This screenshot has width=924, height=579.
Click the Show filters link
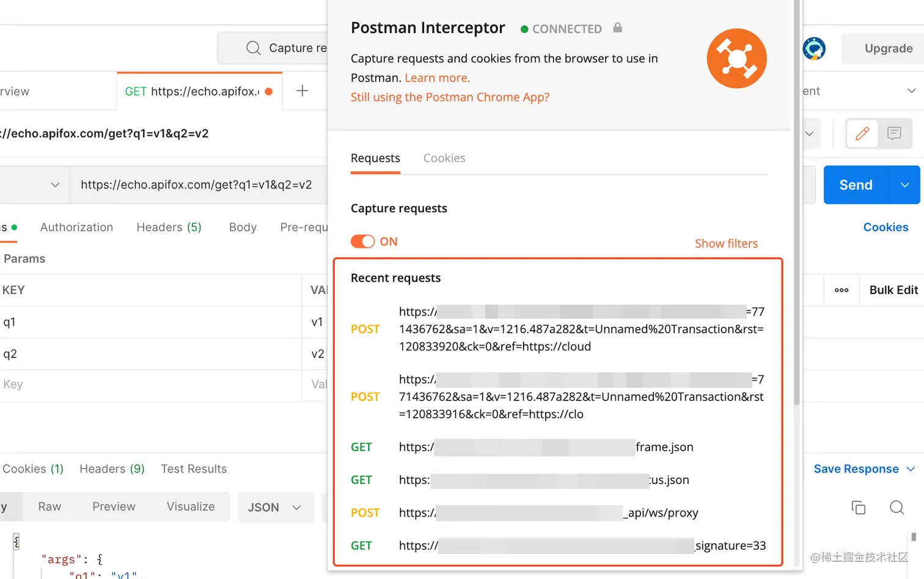(x=726, y=243)
